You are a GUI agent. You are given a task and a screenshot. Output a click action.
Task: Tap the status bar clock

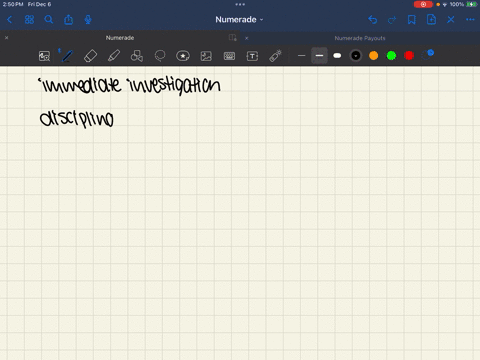point(13,4)
